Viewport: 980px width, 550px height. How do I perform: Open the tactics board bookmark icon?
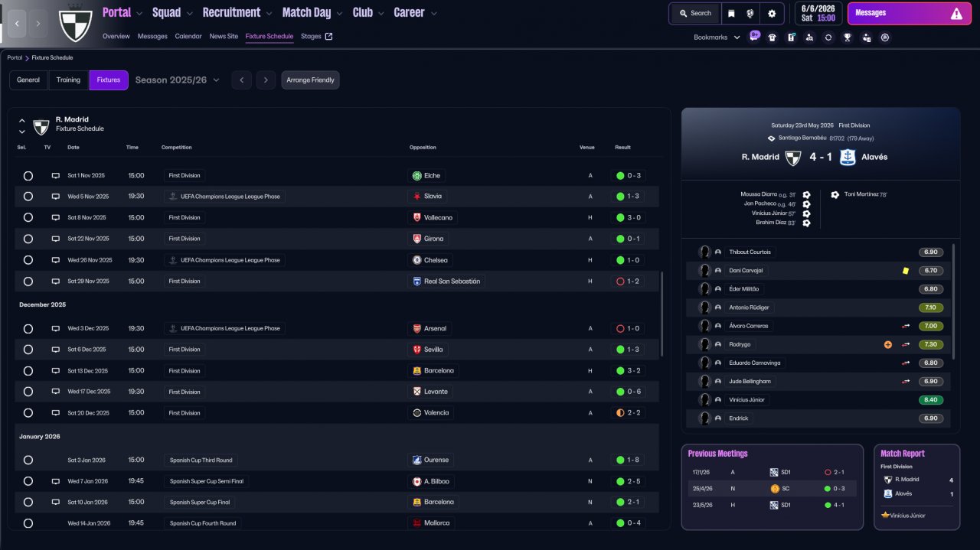(791, 37)
